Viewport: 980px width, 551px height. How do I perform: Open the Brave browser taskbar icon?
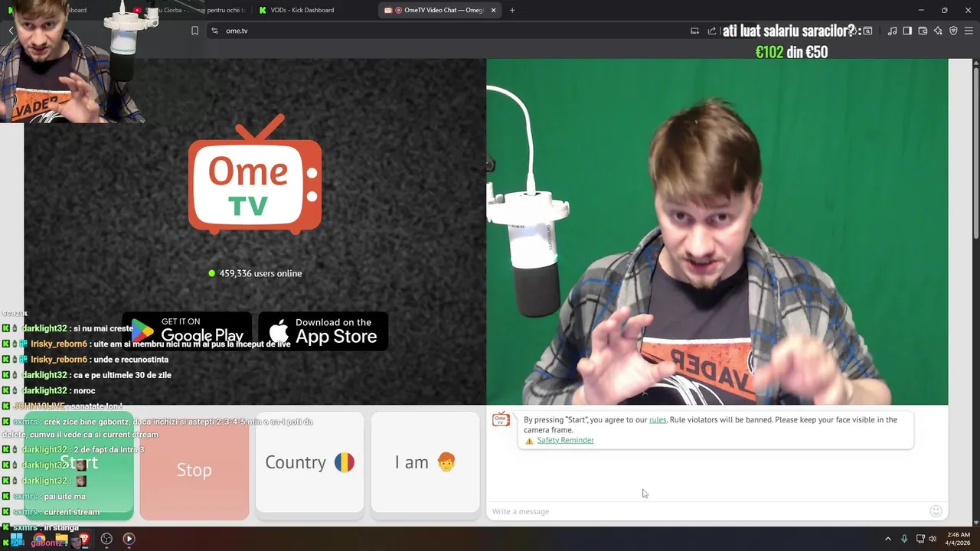pos(83,539)
